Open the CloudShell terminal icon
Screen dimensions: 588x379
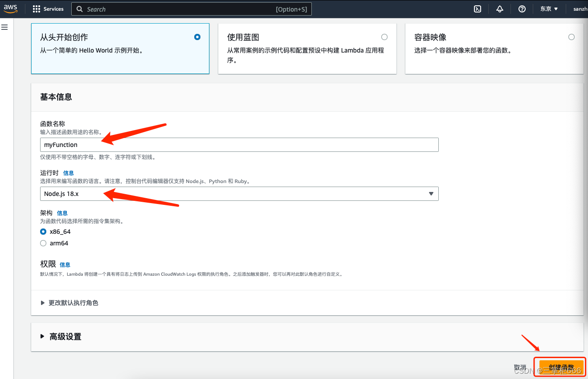[478, 9]
